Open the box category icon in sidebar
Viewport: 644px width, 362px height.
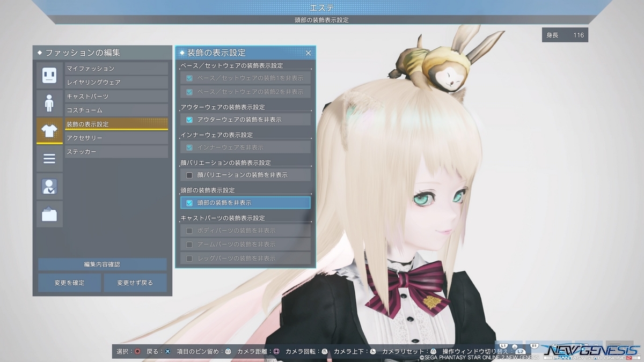tap(49, 215)
